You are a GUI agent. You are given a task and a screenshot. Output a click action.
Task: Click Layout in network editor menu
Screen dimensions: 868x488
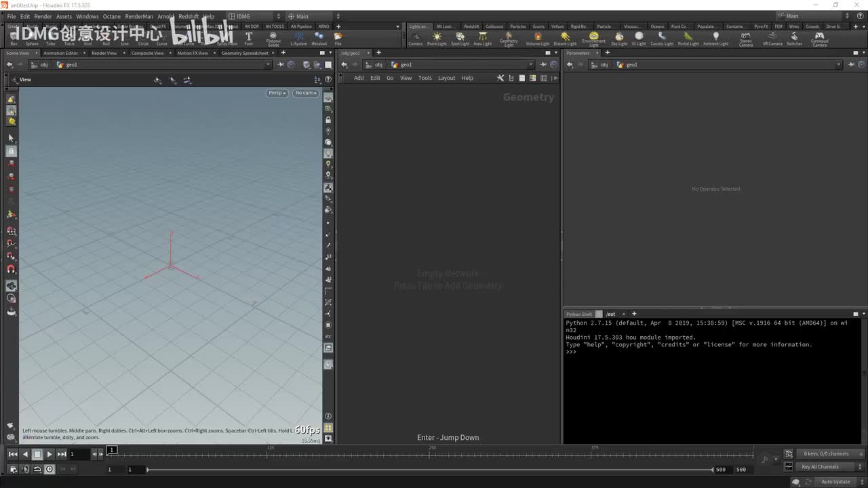click(446, 78)
